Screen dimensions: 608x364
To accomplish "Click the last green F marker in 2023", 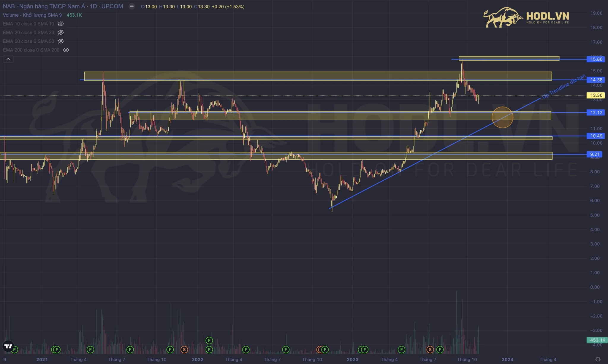I will (440, 350).
